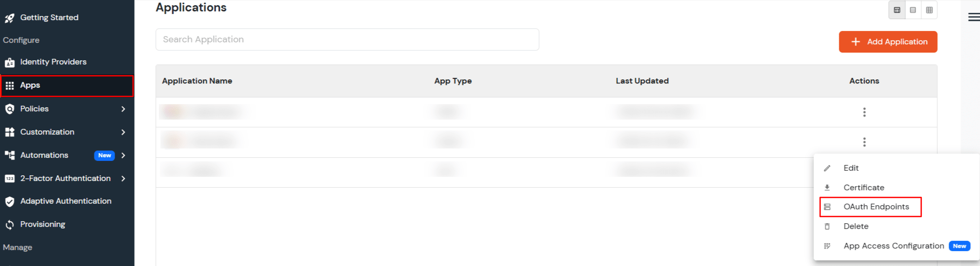Viewport: 980px width, 266px height.
Task: Select OAuth Endpoints from context menu
Action: (876, 207)
